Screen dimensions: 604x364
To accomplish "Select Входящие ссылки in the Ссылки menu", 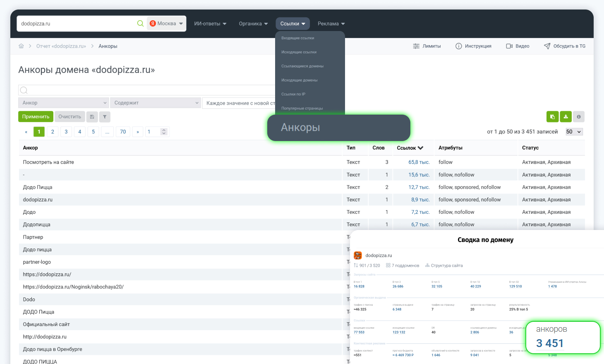I will tap(298, 38).
